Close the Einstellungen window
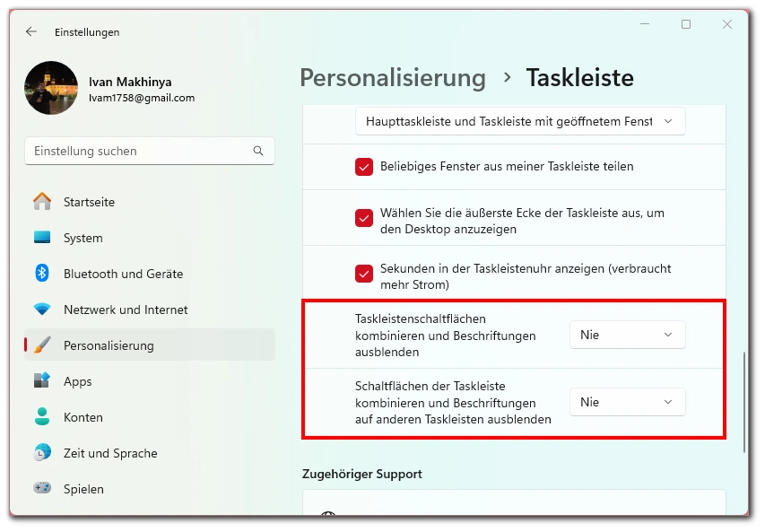 [727, 24]
